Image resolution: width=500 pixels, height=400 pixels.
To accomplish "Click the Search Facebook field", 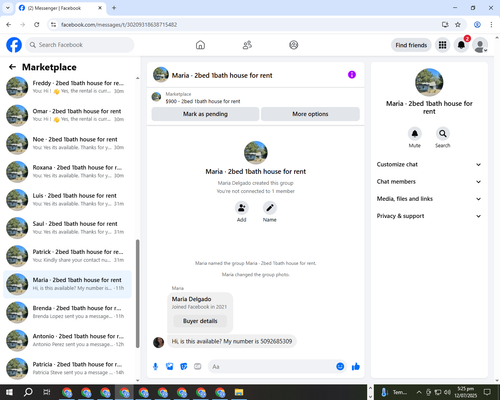I will [x=80, y=45].
